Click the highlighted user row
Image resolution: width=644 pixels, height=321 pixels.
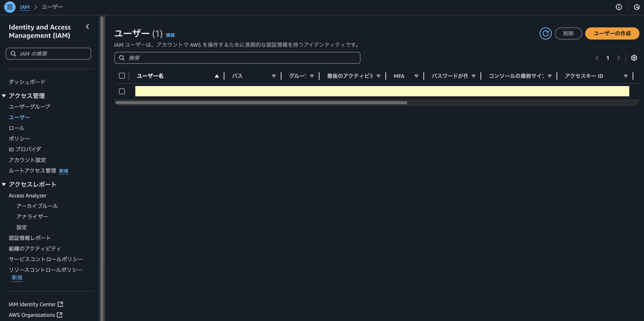[x=382, y=91]
